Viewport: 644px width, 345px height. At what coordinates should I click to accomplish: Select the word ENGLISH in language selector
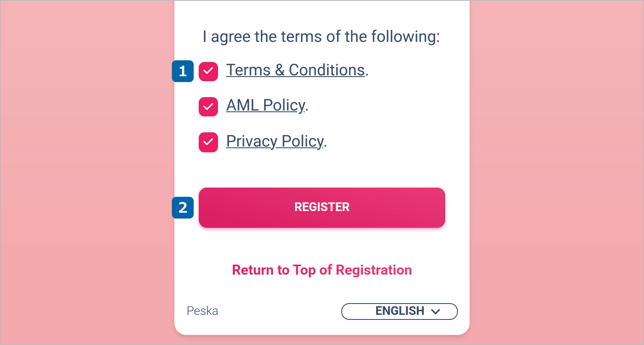click(400, 311)
